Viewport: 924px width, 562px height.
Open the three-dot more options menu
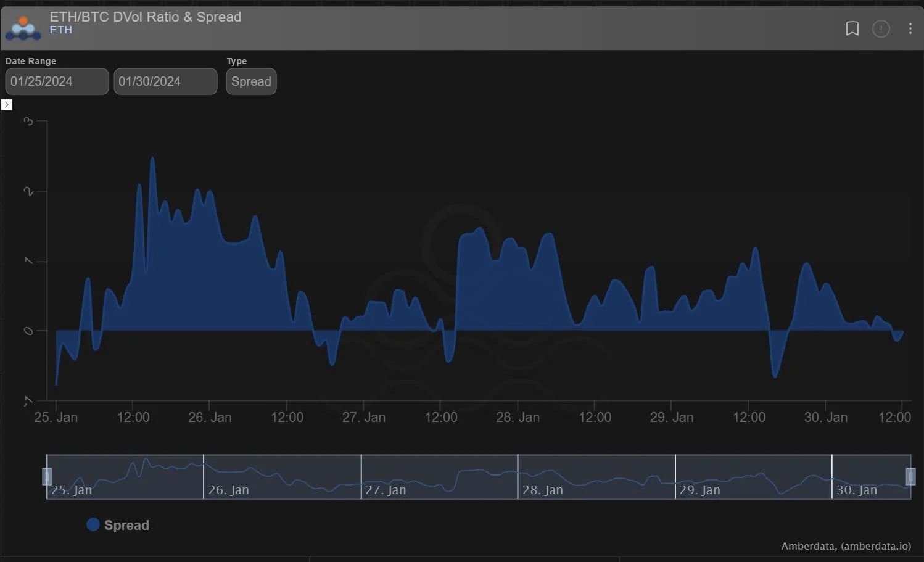(910, 28)
